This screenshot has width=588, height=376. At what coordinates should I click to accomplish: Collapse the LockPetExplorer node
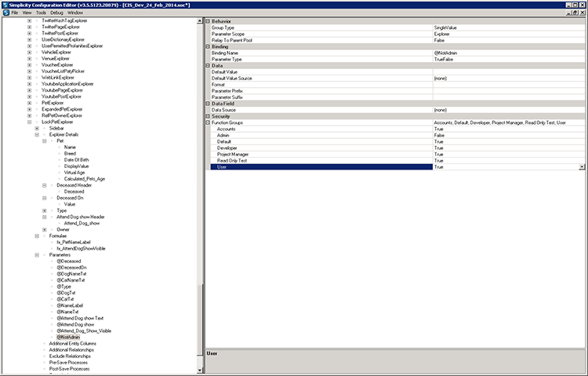click(29, 122)
